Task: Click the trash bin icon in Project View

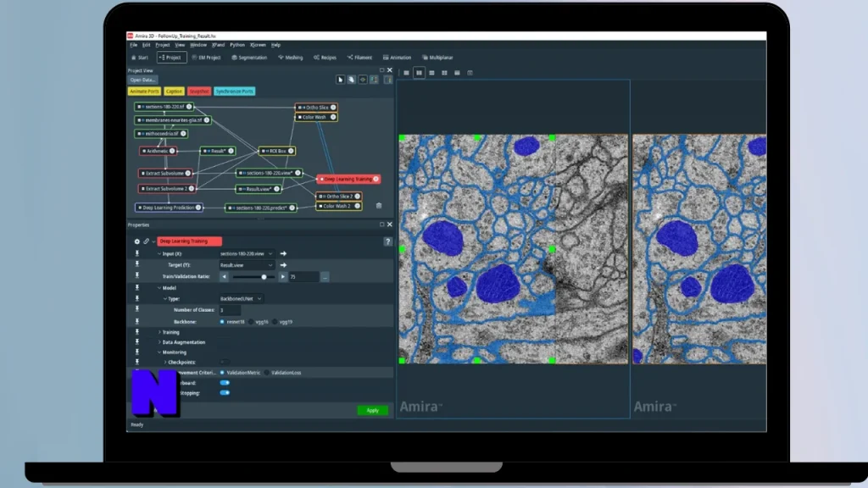Action: (379, 206)
